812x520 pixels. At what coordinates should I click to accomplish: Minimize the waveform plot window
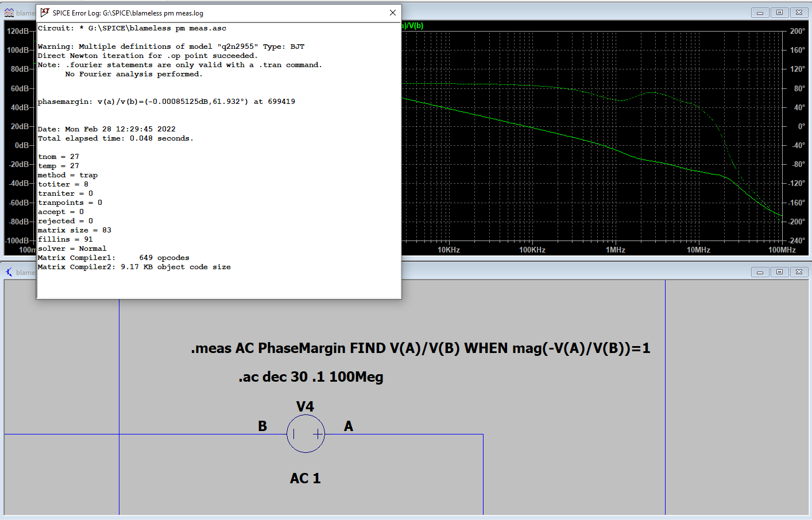[760, 13]
